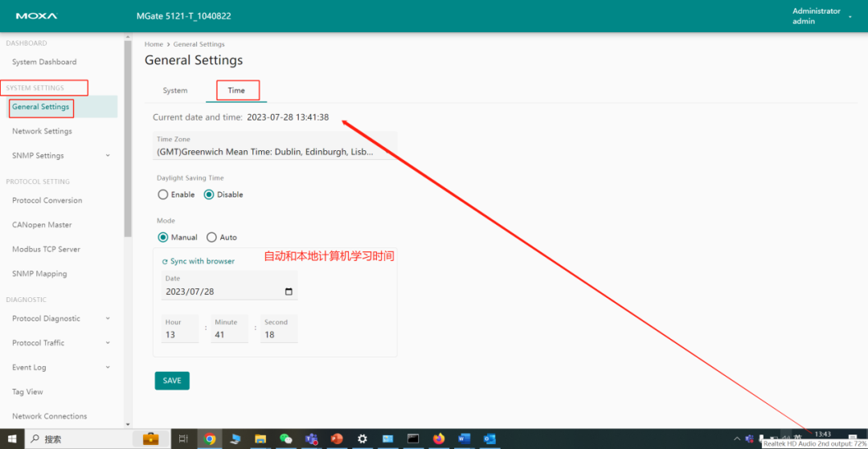Click sidebar scrollbar thumb
Viewport: 868px width, 449px height.
point(128,139)
